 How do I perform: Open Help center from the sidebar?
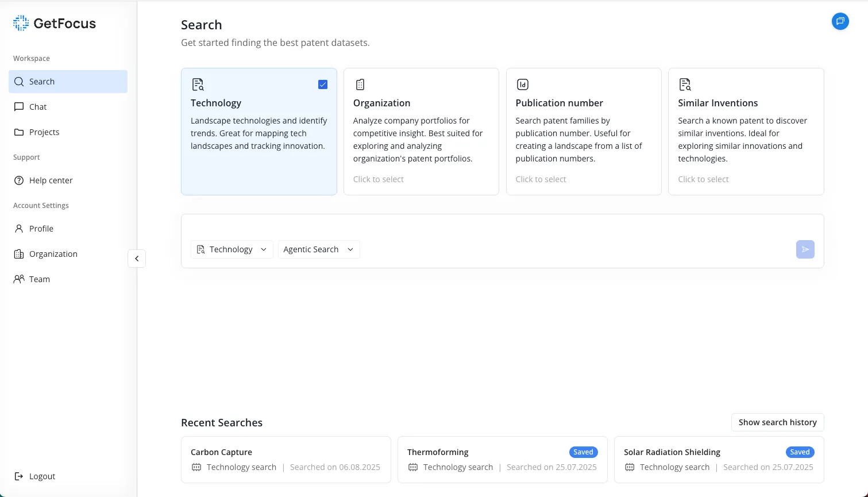[68, 180]
